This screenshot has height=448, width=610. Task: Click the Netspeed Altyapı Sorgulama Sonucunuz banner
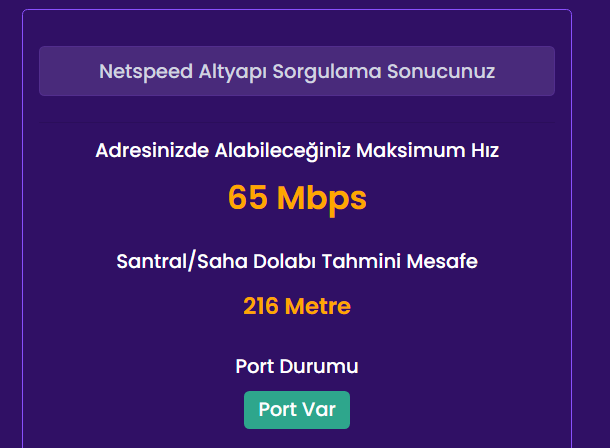point(297,71)
